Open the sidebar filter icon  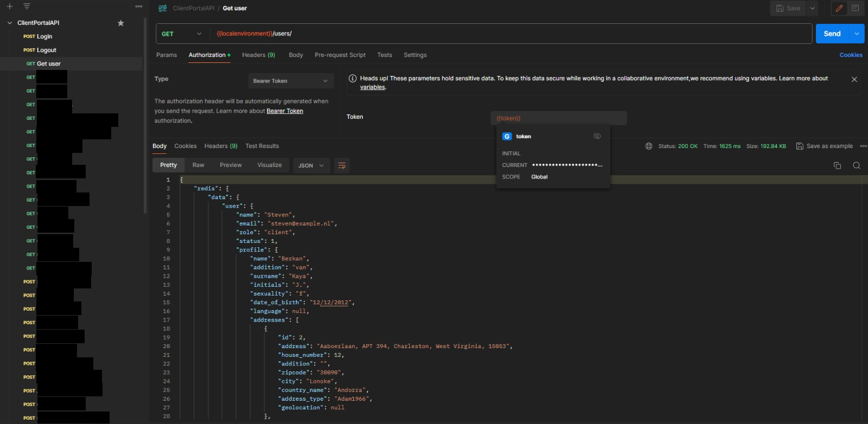27,7
